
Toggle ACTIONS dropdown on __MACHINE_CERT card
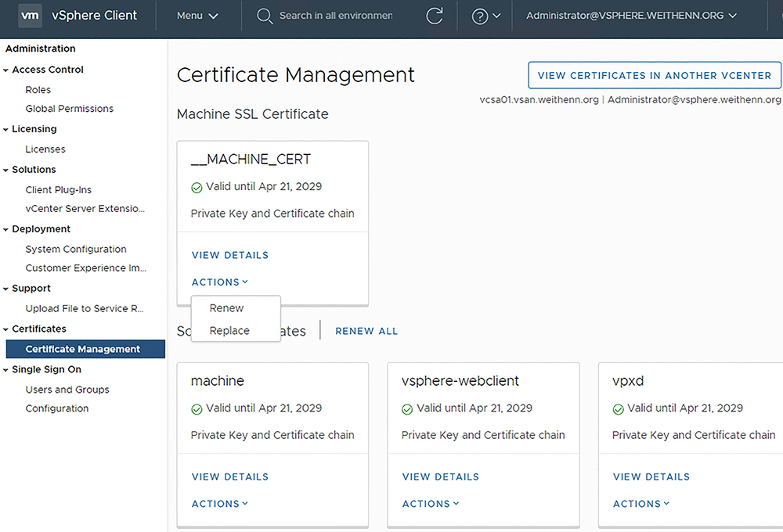[x=220, y=282]
